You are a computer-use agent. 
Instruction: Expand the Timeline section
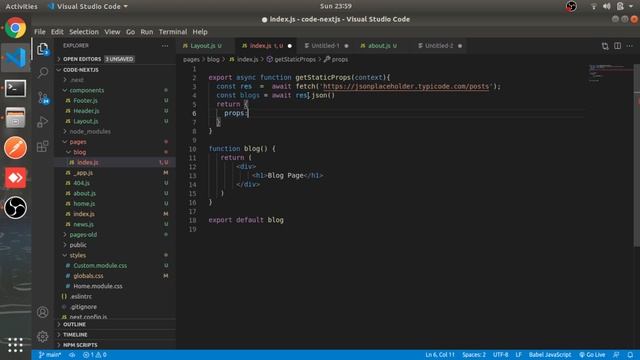click(115, 335)
